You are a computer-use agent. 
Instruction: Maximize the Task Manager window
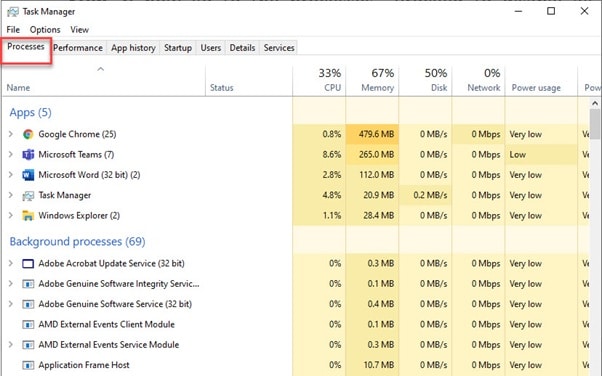click(x=551, y=11)
